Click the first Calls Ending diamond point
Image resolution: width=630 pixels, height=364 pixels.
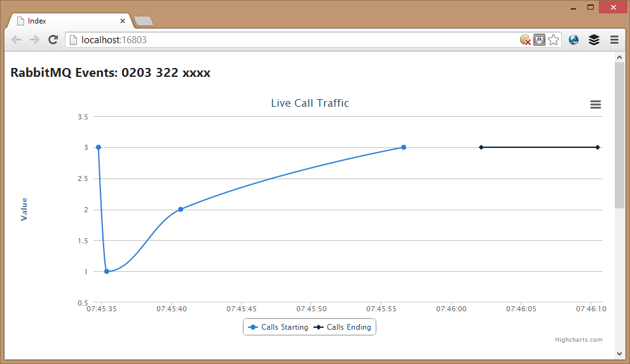[481, 147]
